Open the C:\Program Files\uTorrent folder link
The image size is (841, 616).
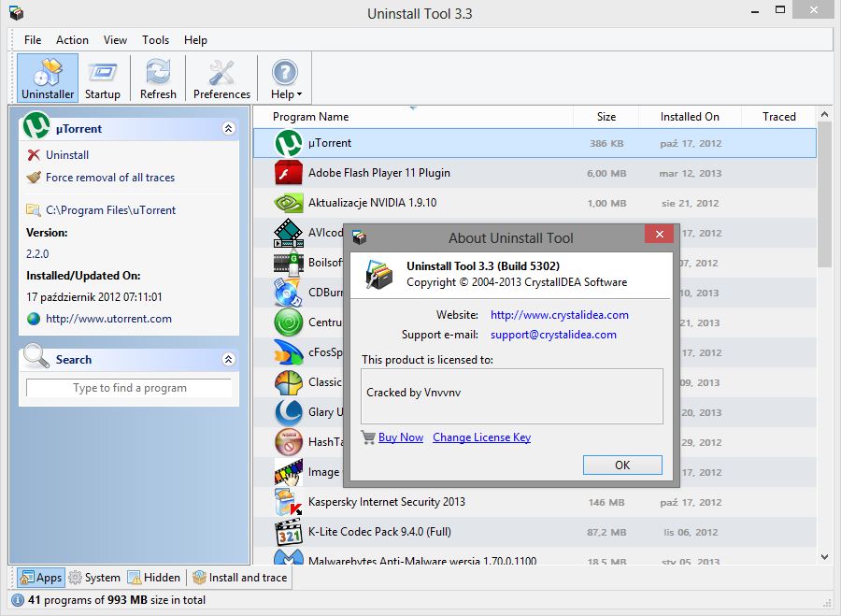coord(110,210)
